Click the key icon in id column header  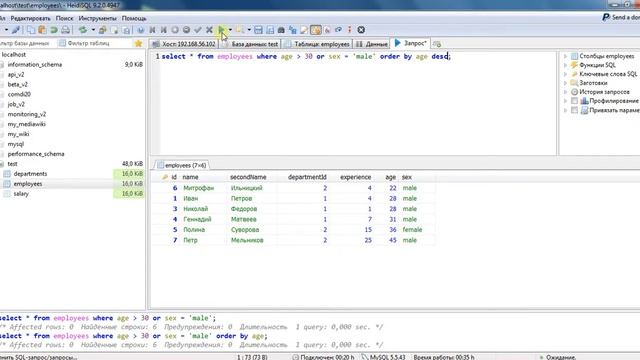pyautogui.click(x=165, y=177)
